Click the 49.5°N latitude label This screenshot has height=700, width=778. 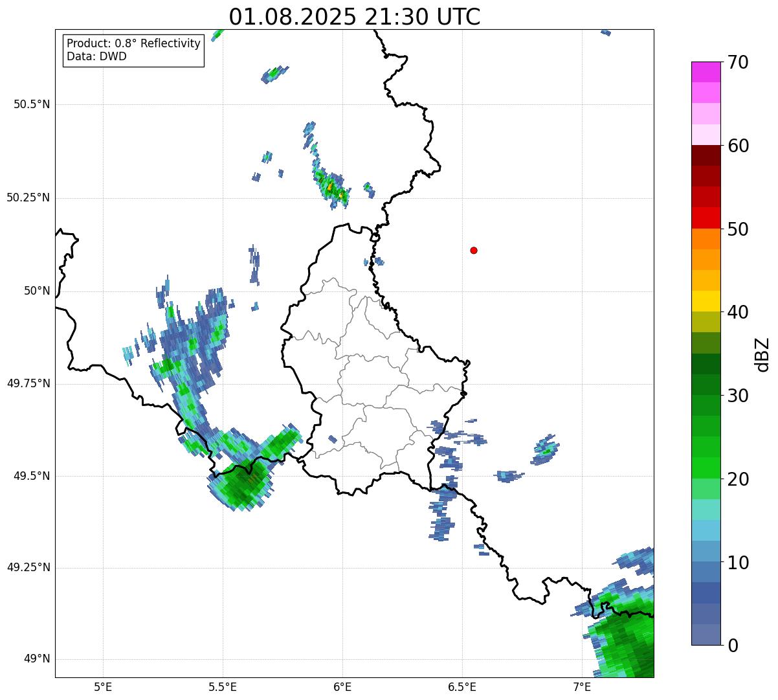coord(31,476)
